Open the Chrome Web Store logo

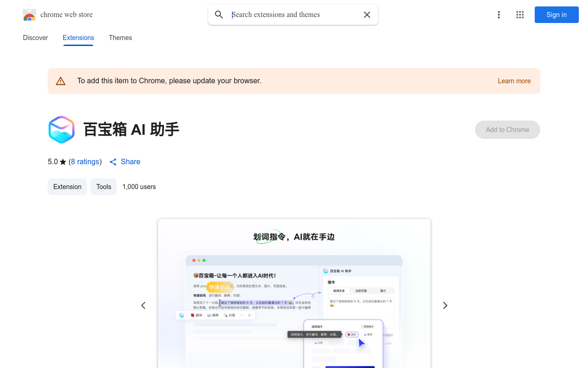point(29,15)
